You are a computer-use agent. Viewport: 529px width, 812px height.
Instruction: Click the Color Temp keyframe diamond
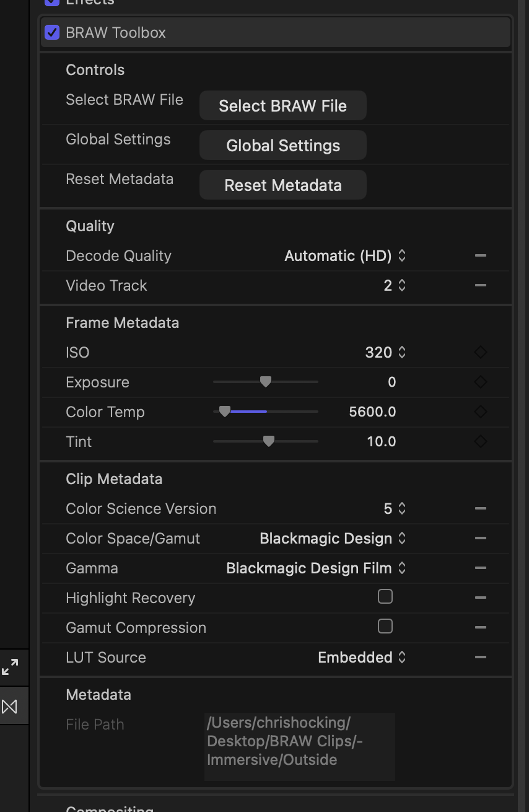(480, 412)
